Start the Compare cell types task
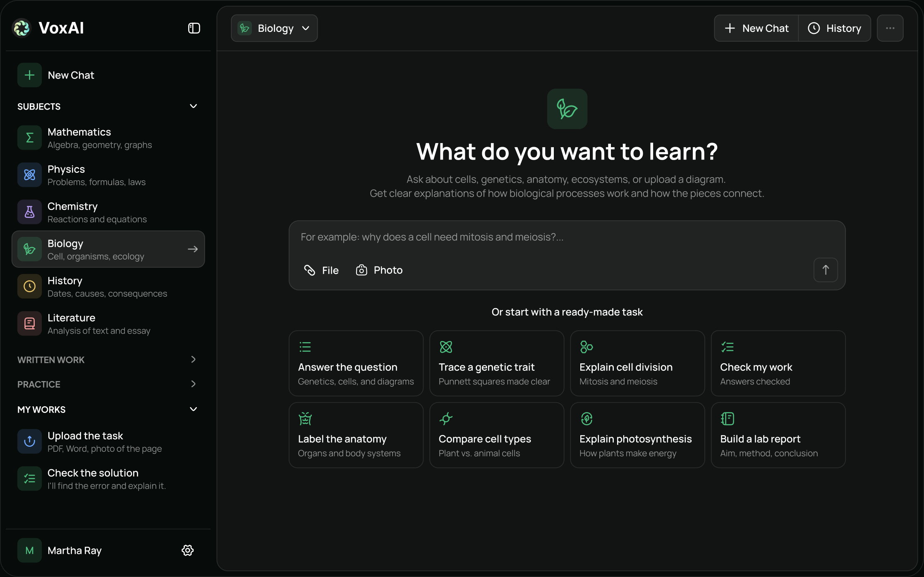Viewport: 924px width, 577px height. (497, 435)
